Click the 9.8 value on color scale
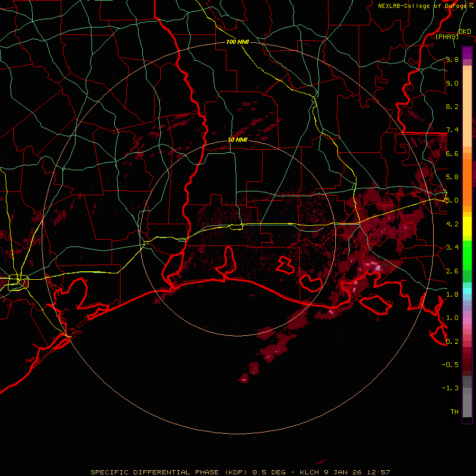The width and height of the screenshot is (476, 476). click(452, 59)
